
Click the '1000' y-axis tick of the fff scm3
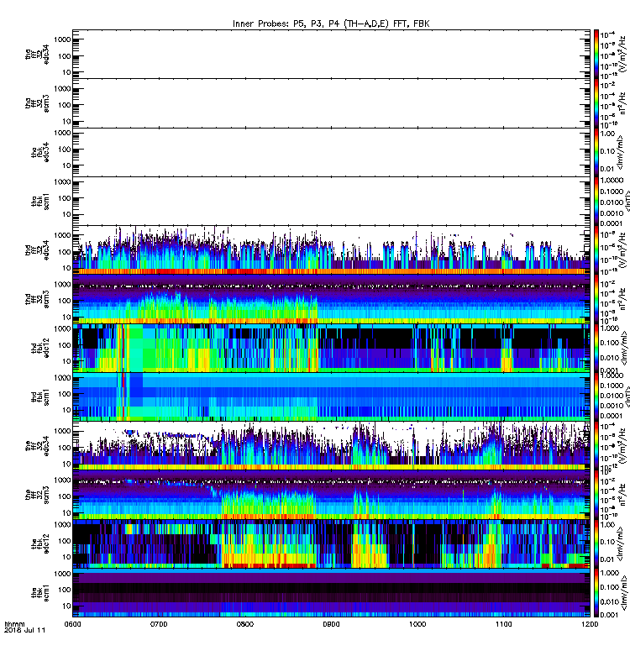[62, 480]
